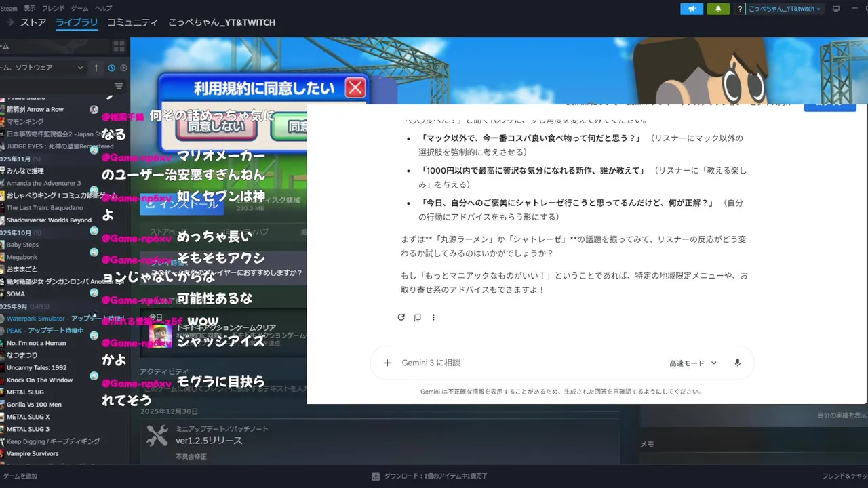Image resolution: width=868 pixels, height=488 pixels.
Task: Close the 利用規約に同意したい dialog with red X
Action: [x=355, y=87]
